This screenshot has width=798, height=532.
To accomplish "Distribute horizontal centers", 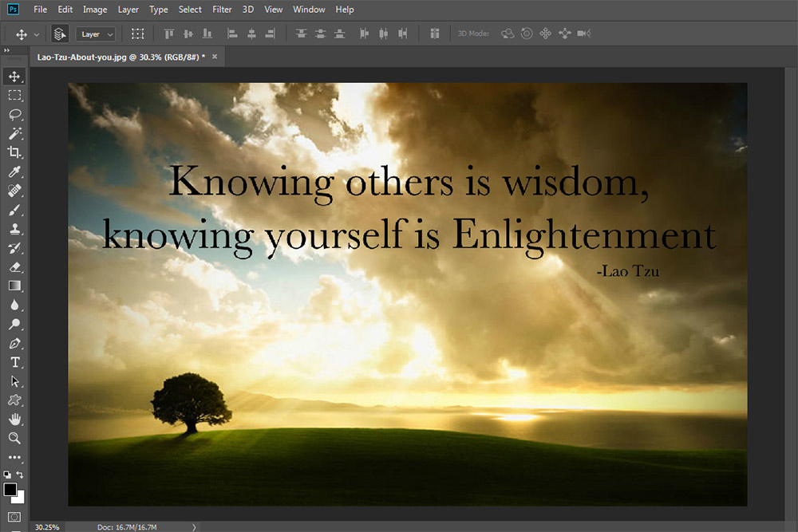I will 384,33.
